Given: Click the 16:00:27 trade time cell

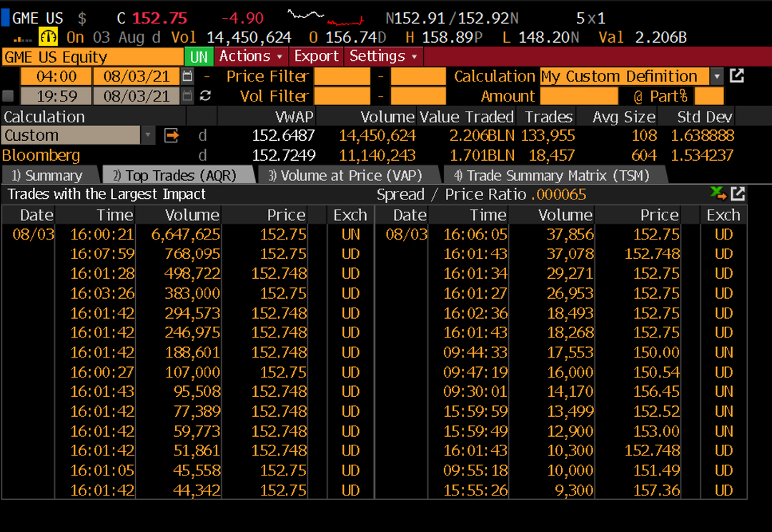Looking at the screenshot, I should point(102,372).
